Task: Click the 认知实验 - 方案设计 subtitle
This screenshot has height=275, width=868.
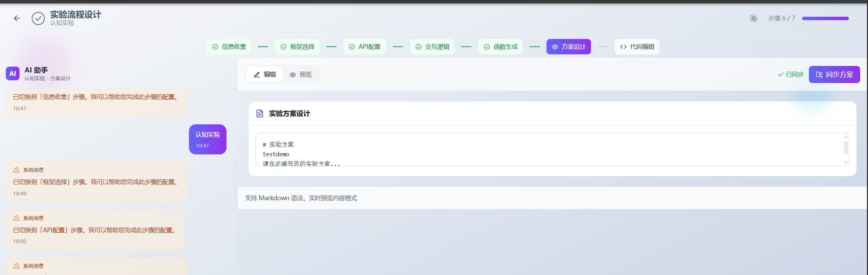Action: coord(47,79)
